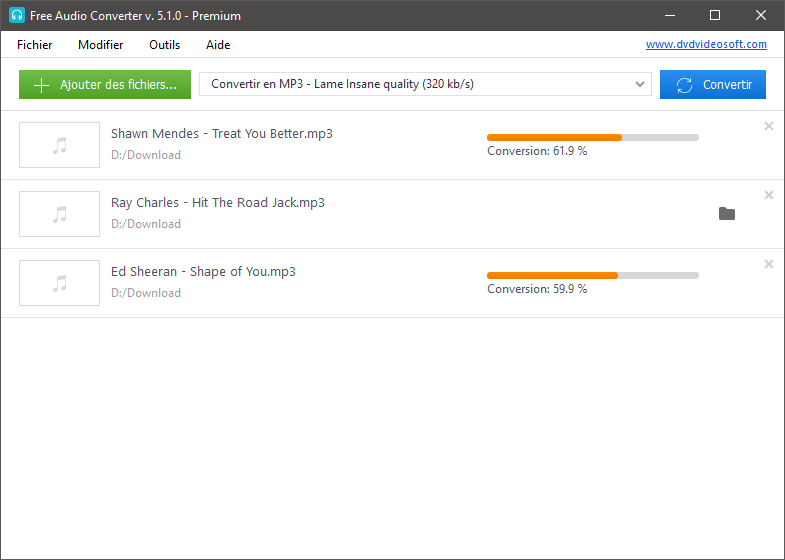
Task: Click music note thumbnail of Ray Charles track
Action: (60, 214)
